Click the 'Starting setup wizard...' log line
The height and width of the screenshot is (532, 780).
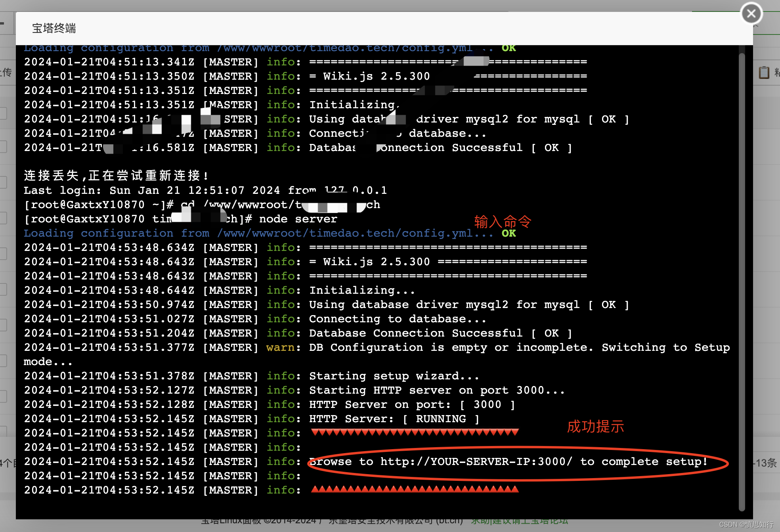[394, 376]
